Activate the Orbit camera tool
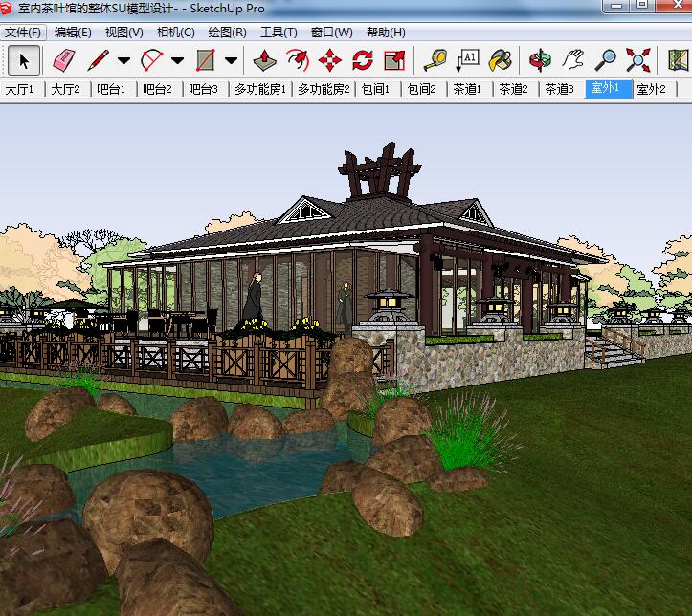Viewport: 692px width, 616px height. (x=540, y=60)
